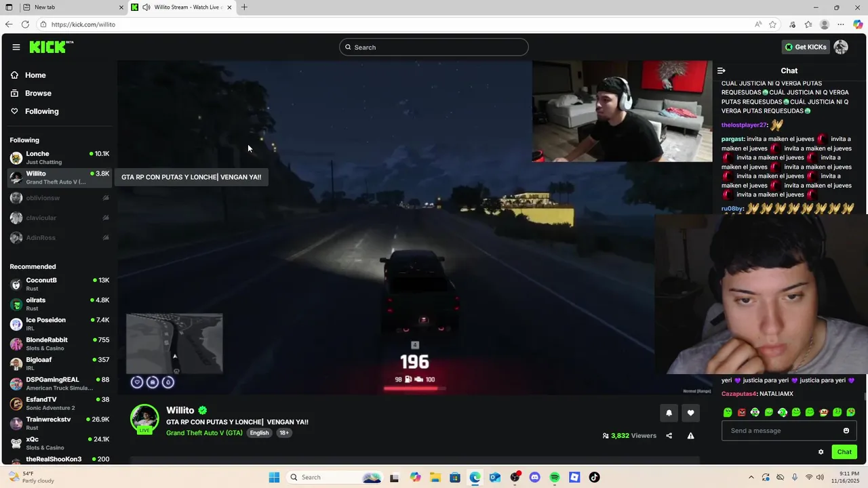
Task: Open Browse in sidebar
Action: click(38, 94)
